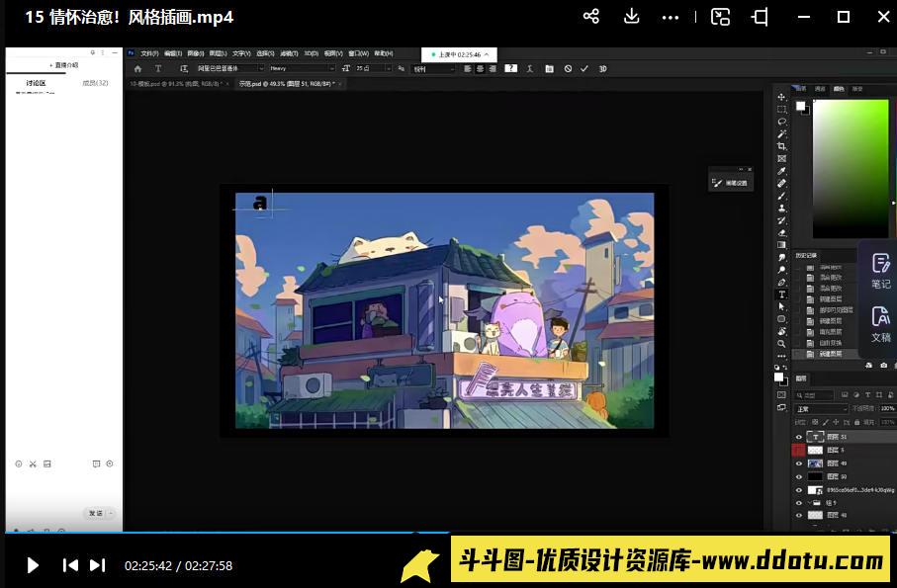
Task: Center align text in options bar
Action: [x=480, y=68]
